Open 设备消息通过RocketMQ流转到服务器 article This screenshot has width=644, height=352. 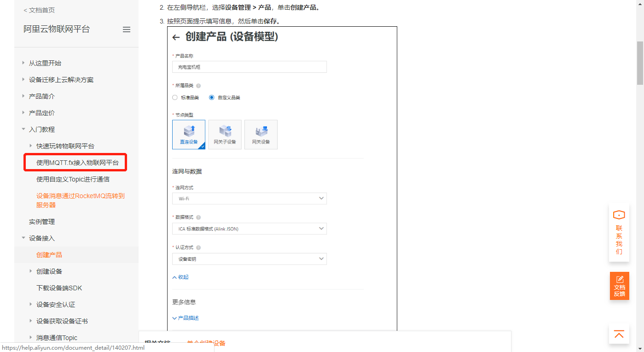(x=81, y=200)
